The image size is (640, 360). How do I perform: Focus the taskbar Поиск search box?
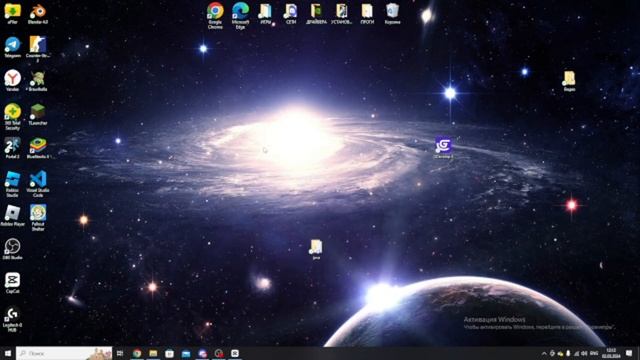click(64, 353)
